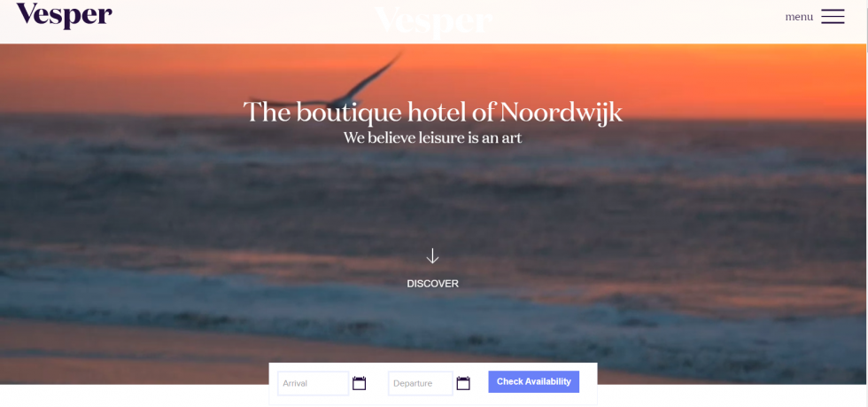Focus the Departure date field

click(x=421, y=383)
